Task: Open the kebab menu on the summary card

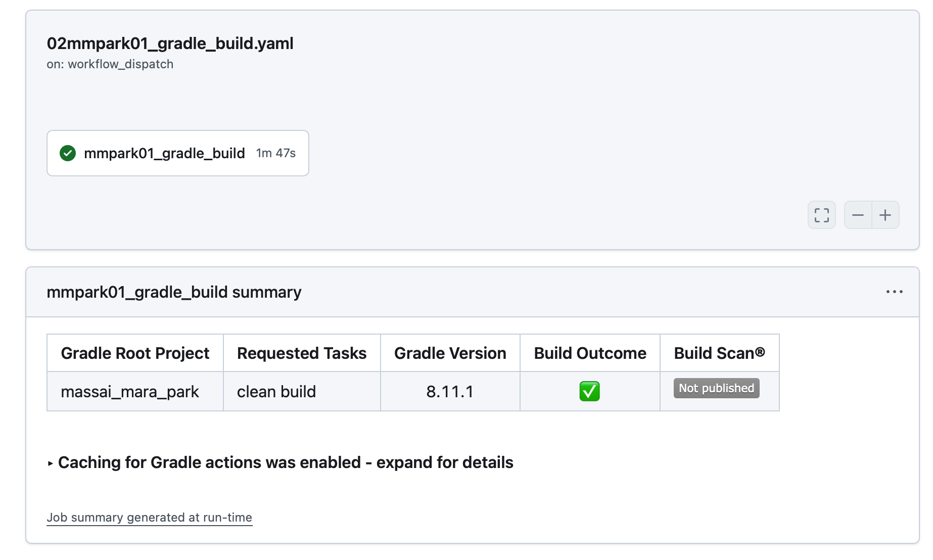Action: click(x=895, y=292)
